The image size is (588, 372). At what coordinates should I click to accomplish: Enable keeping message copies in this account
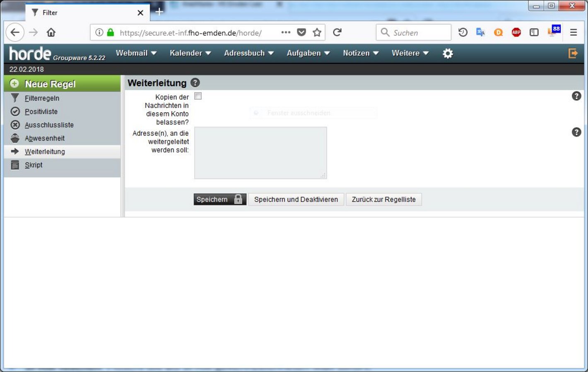click(198, 96)
